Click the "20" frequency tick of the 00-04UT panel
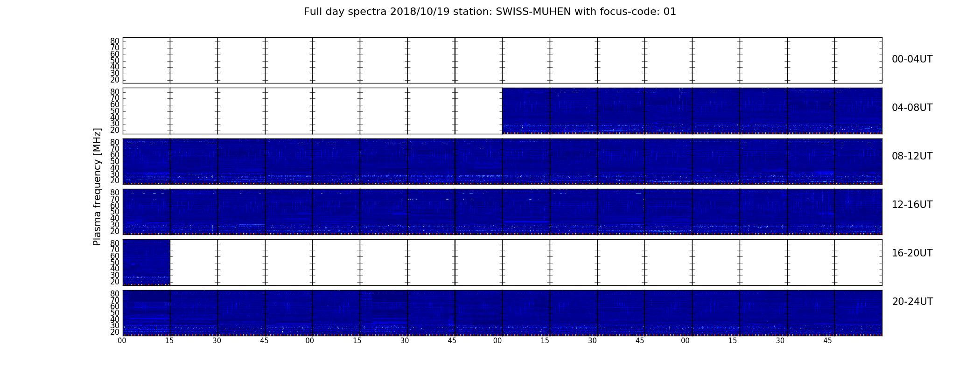The height and width of the screenshot is (373, 980). 115,80
